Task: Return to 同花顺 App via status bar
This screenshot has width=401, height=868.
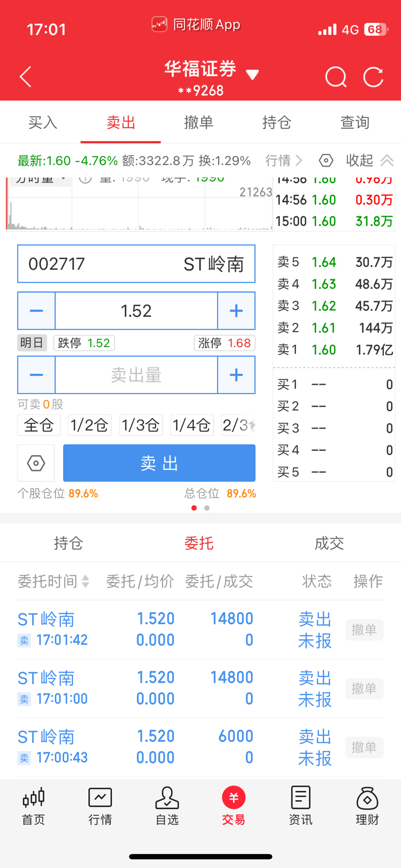Action: (x=196, y=25)
